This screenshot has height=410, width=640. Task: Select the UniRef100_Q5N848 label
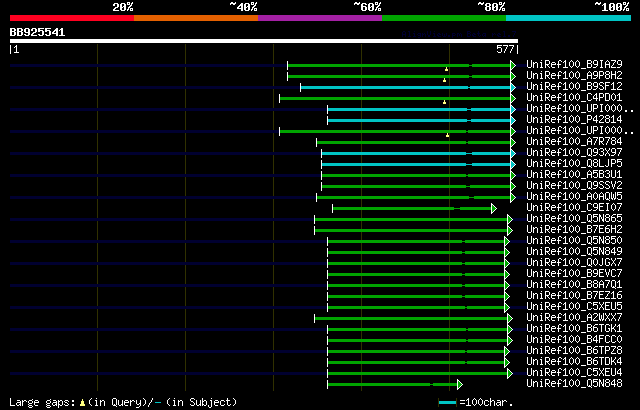574,384
